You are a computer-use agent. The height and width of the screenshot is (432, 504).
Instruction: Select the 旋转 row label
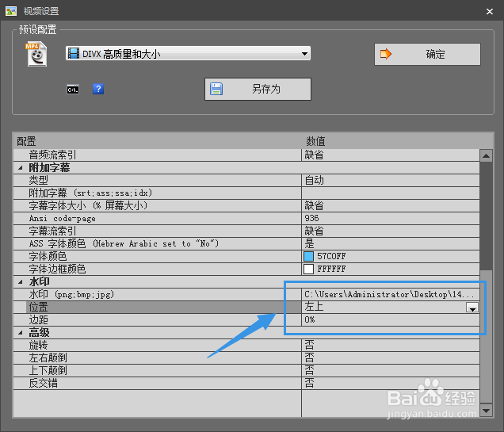click(38, 346)
